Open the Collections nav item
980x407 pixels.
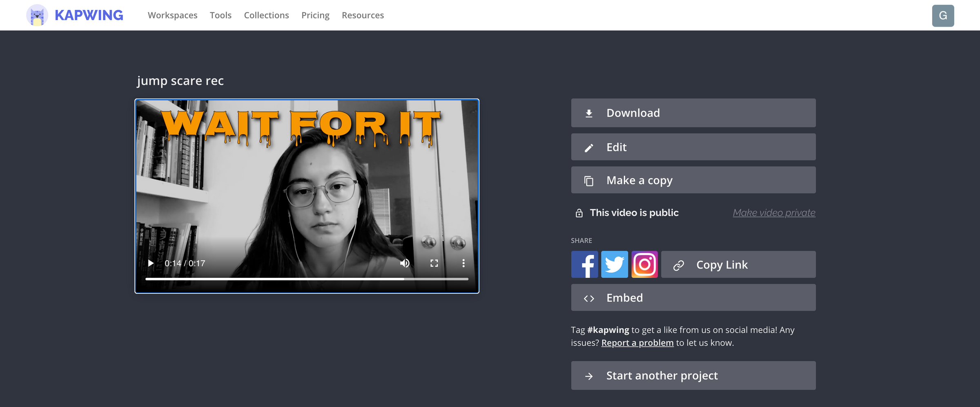click(x=266, y=16)
